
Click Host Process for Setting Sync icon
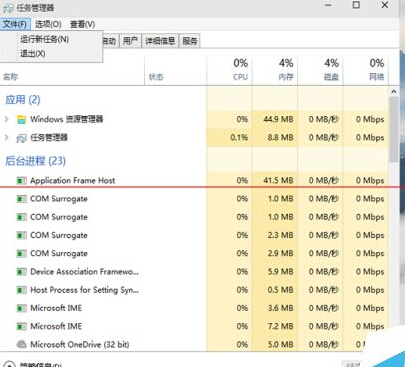point(21,290)
